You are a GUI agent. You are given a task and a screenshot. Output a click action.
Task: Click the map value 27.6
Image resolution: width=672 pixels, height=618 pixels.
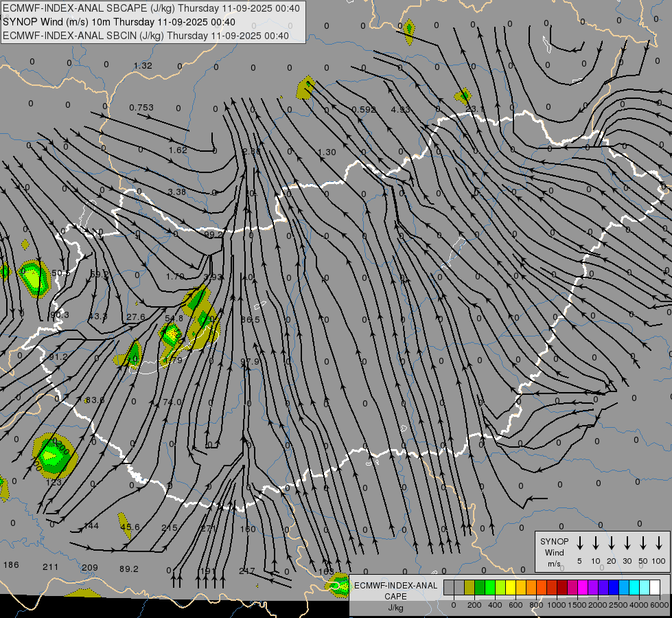(136, 317)
